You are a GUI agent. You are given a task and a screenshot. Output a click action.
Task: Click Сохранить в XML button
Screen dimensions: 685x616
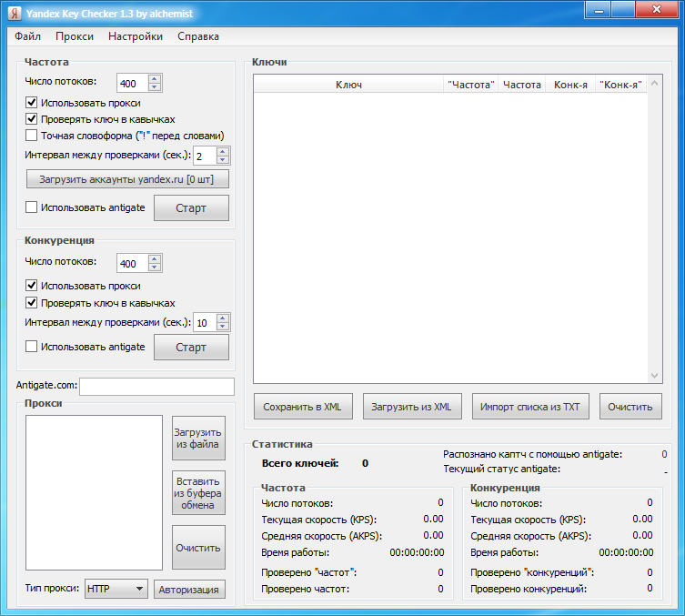[x=303, y=407]
